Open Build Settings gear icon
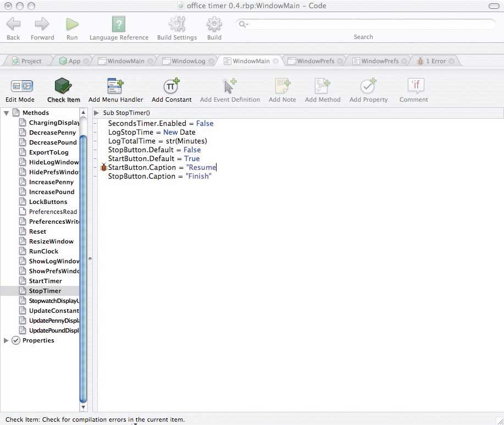The height and width of the screenshot is (425, 504). [177, 24]
